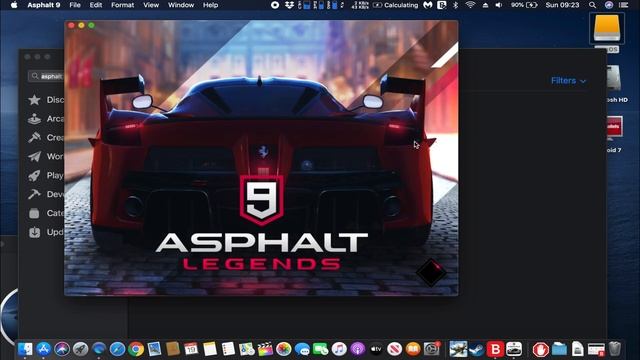
Task: Click the Sun 09:23 clock
Action: pyautogui.click(x=562, y=5)
